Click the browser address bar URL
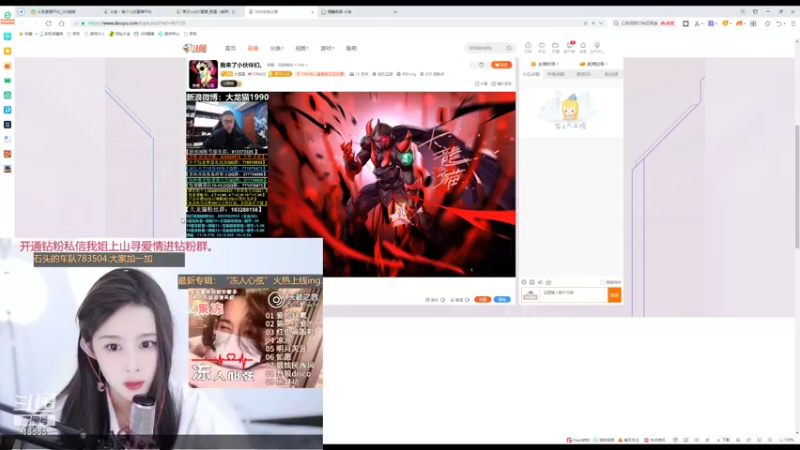 pos(136,23)
